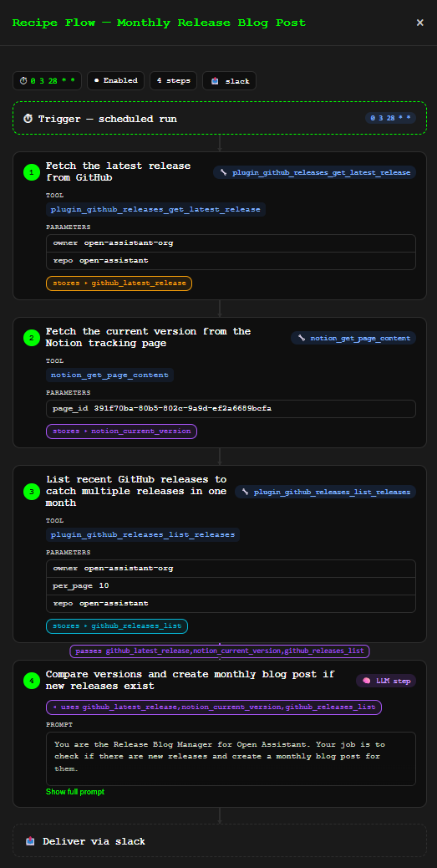Select step 1 green number circle
The height and width of the screenshot is (868, 437).
click(x=32, y=172)
